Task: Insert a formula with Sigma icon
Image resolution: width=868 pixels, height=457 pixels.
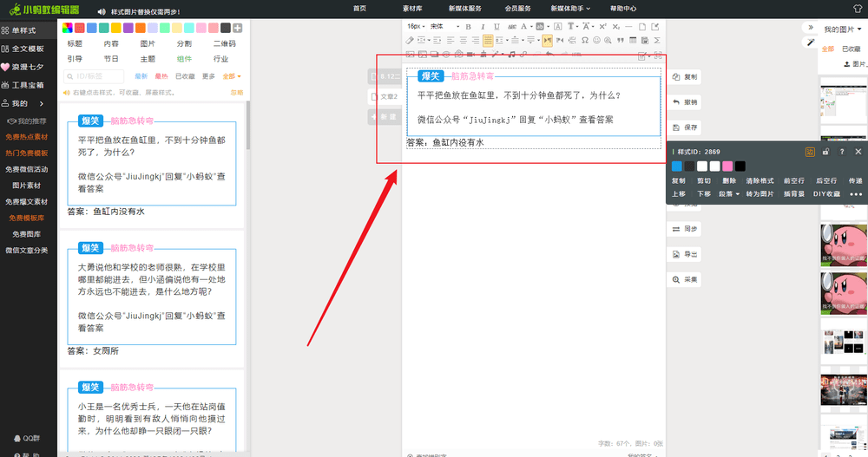Action: 657,41
